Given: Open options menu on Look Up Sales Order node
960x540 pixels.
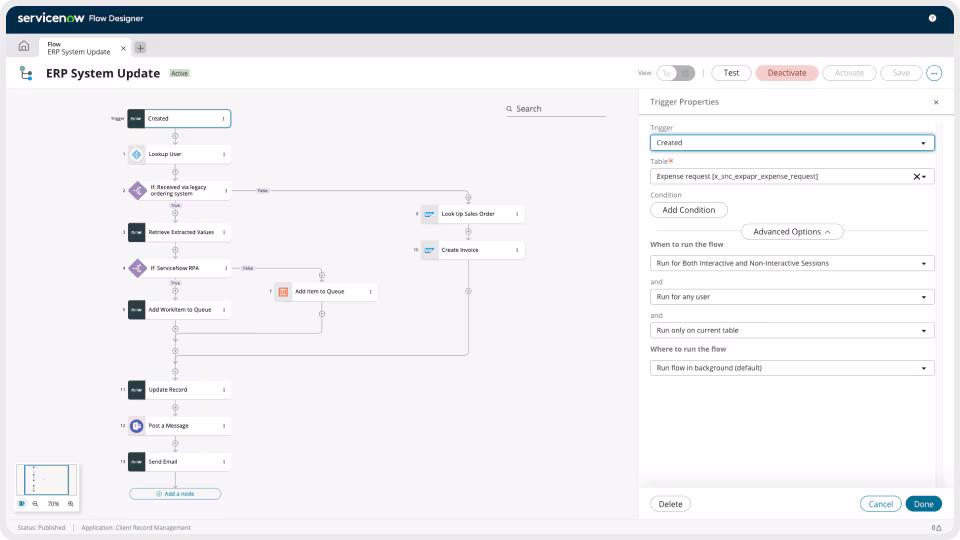Looking at the screenshot, I should (517, 214).
